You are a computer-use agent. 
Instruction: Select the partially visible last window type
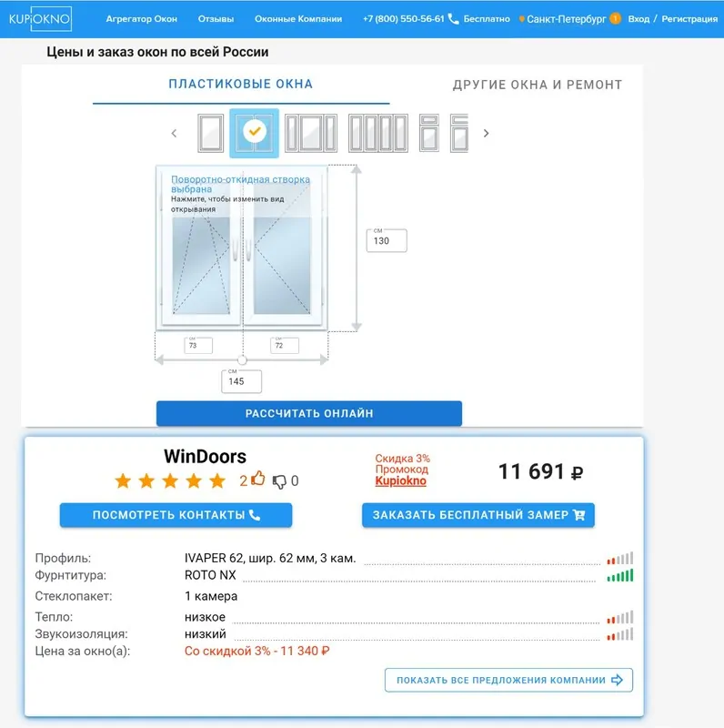click(x=459, y=133)
